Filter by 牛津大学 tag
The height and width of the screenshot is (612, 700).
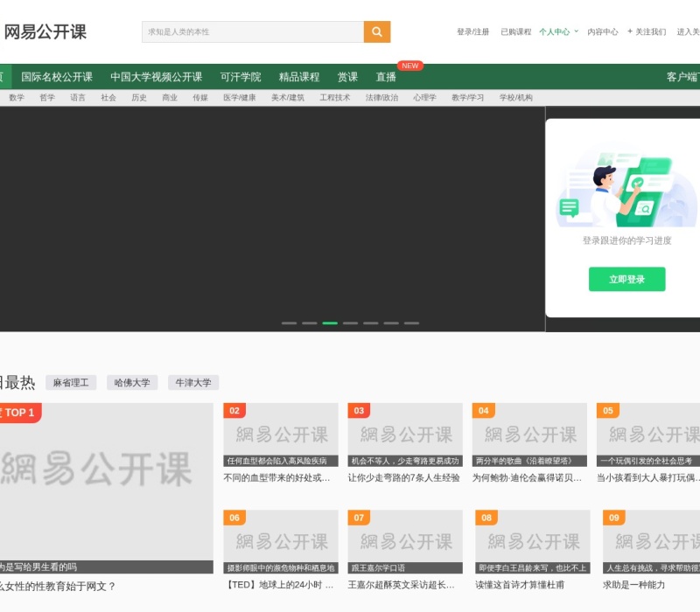[193, 382]
